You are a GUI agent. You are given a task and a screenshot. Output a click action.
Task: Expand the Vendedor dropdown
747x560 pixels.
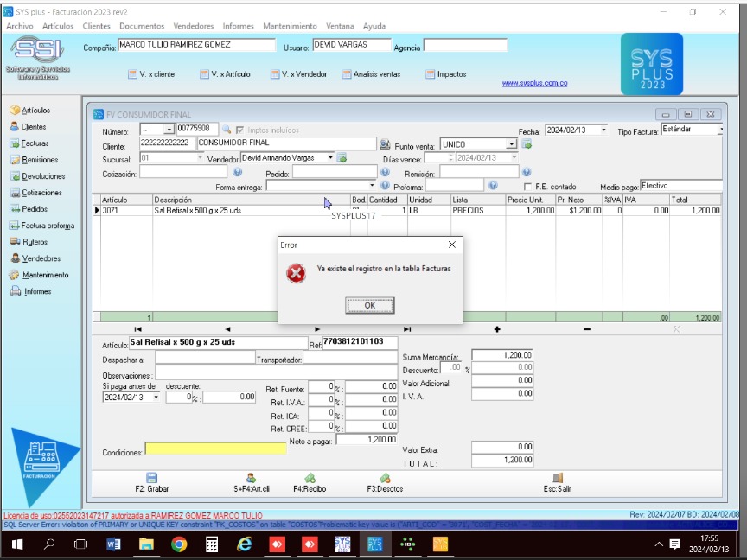pos(330,157)
